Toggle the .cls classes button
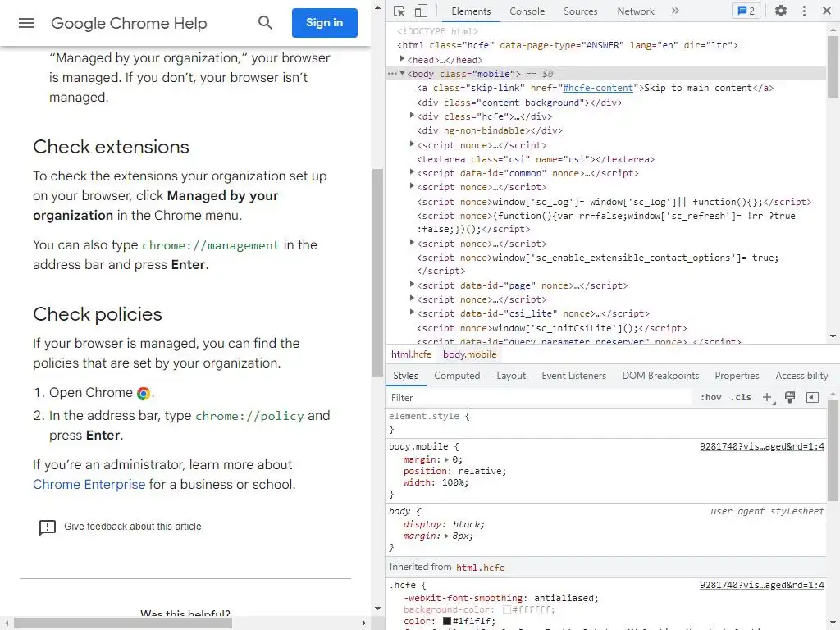This screenshot has width=840, height=630. (x=741, y=398)
